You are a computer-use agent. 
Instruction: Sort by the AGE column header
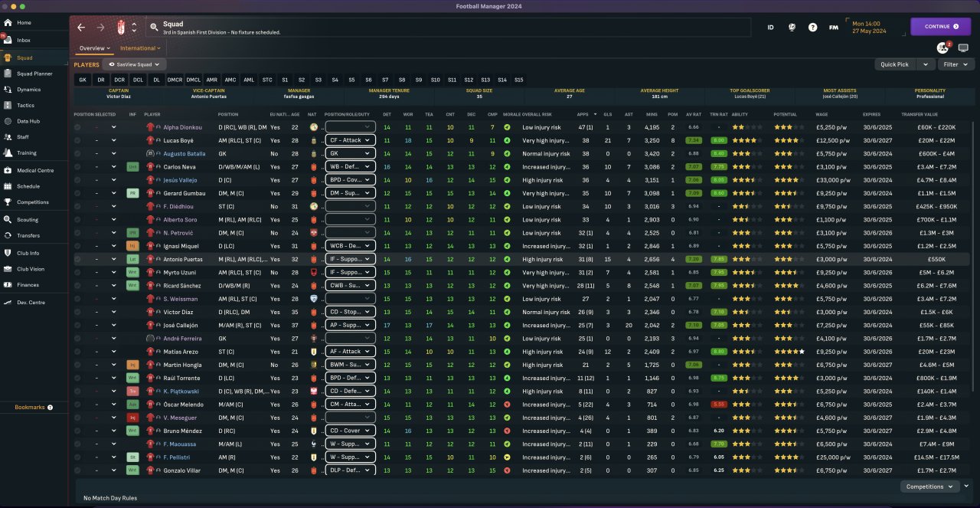[x=295, y=114]
